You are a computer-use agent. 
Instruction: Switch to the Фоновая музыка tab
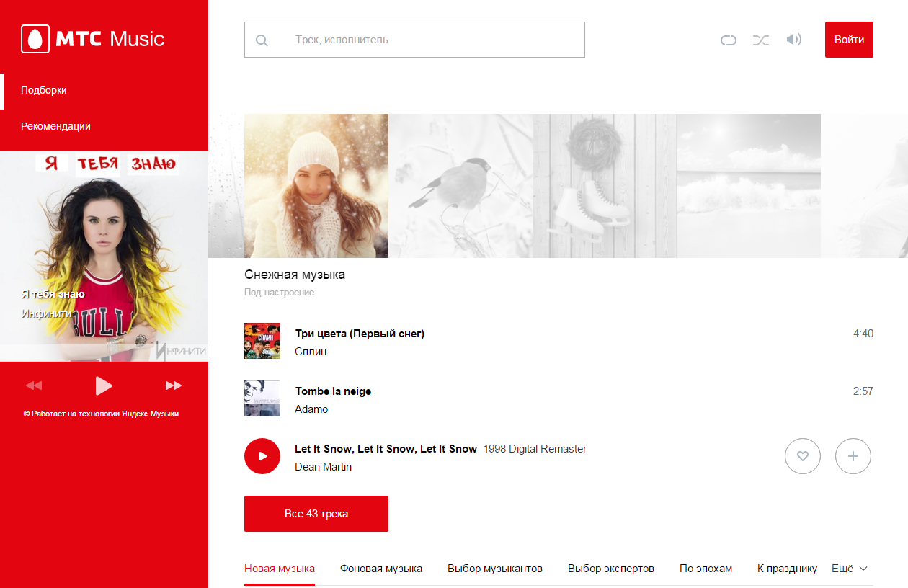[381, 569]
